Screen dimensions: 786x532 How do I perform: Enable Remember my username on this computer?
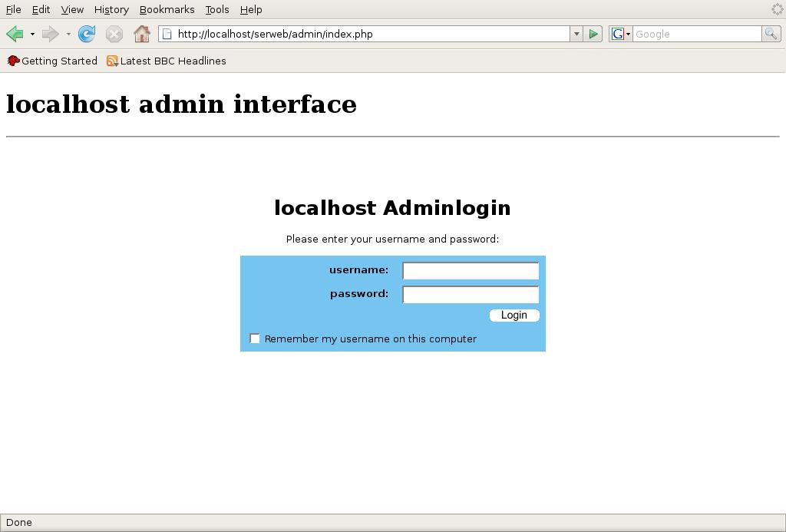255,339
